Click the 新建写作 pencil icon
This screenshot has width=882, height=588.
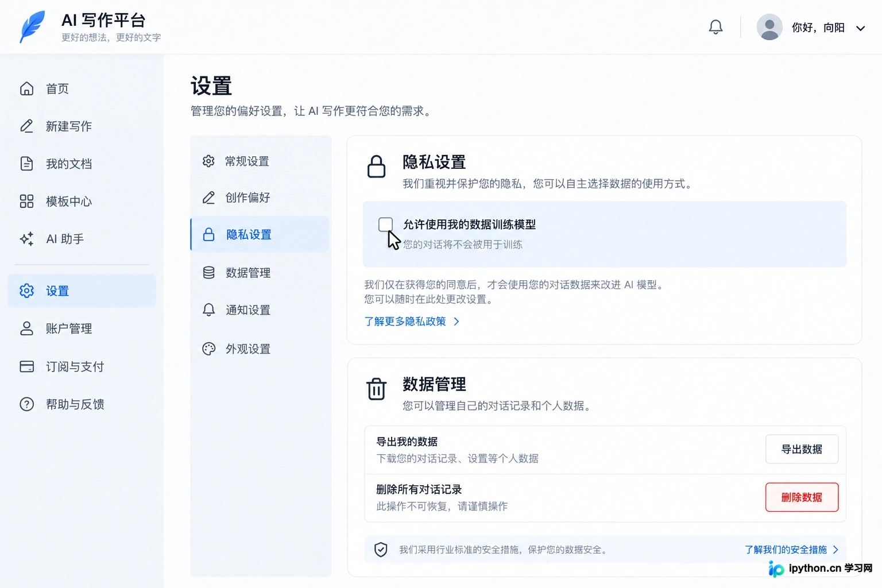26,126
